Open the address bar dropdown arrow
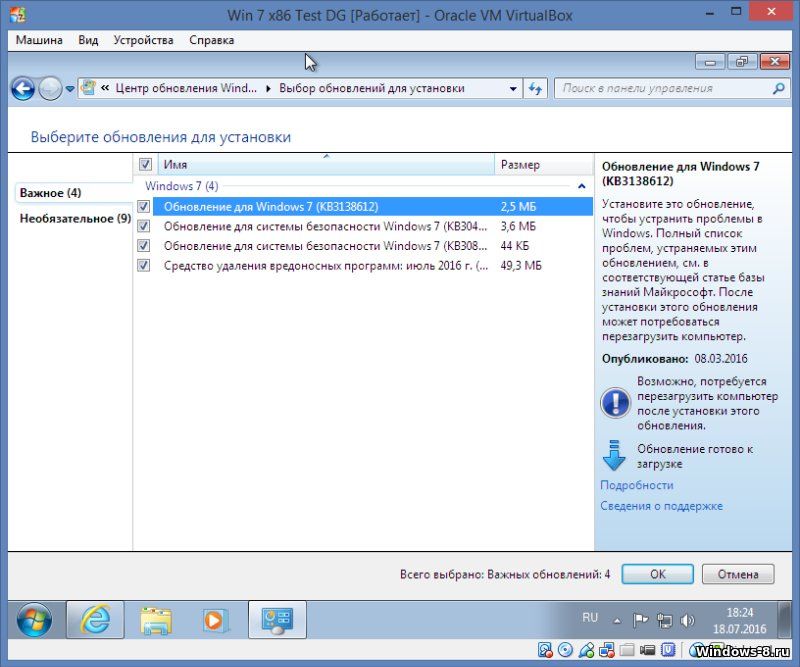The height and width of the screenshot is (667, 800). click(513, 89)
